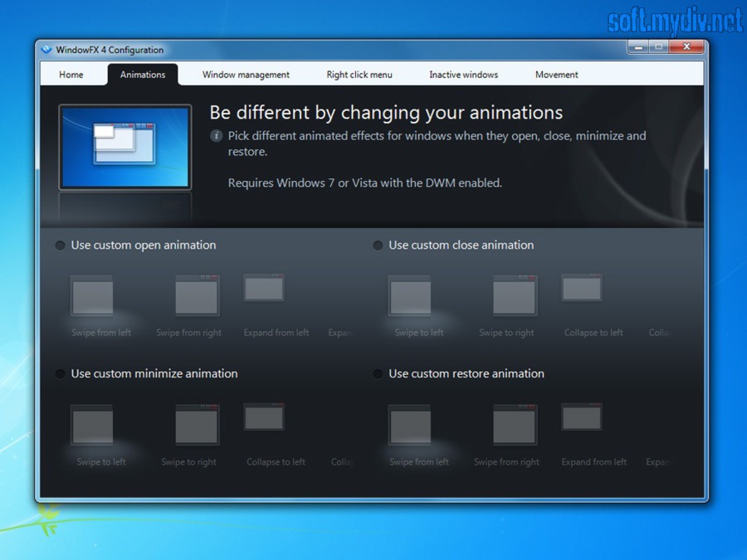Viewport: 747px width, 560px height.
Task: Open the Window management tab
Action: click(x=246, y=75)
